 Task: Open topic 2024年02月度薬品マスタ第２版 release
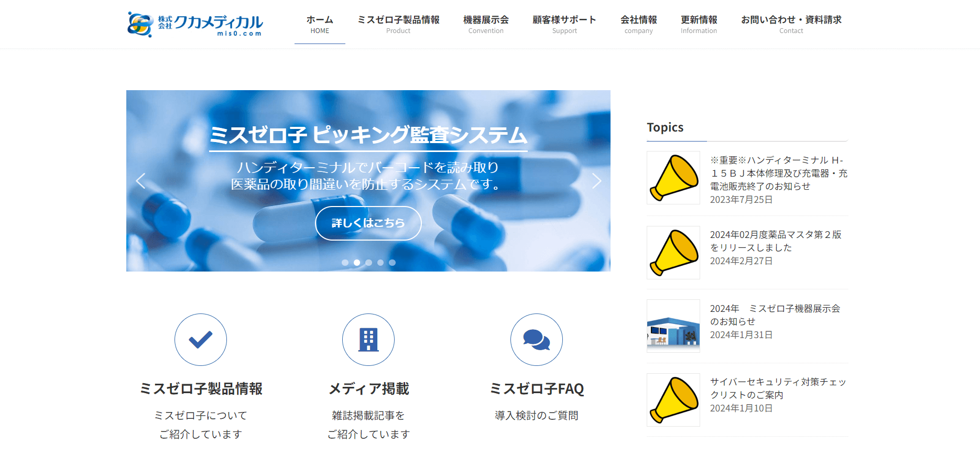tap(776, 241)
